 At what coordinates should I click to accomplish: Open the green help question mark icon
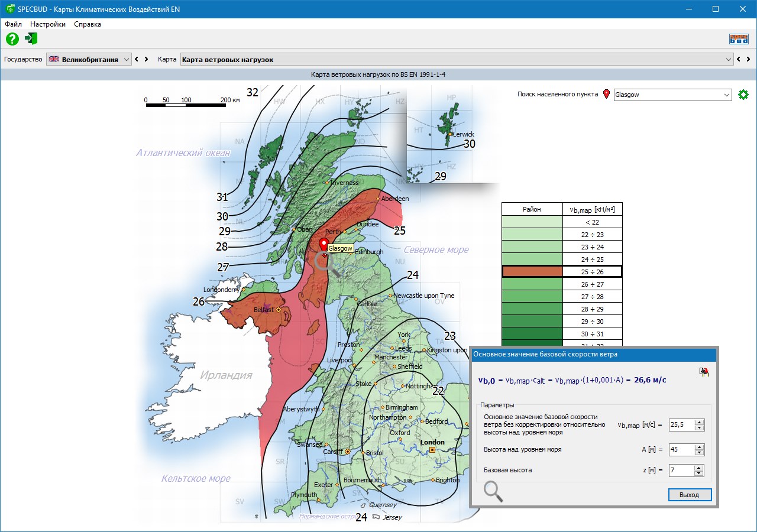(12, 39)
